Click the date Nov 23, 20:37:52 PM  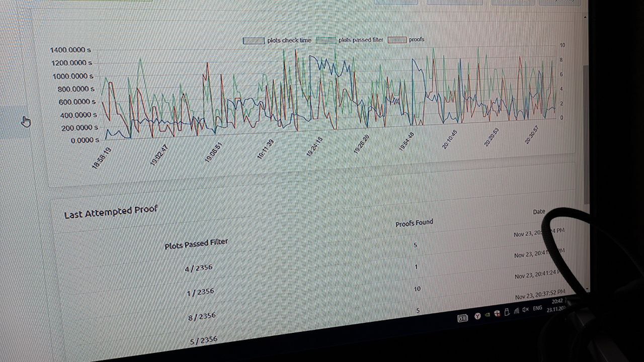point(540,294)
